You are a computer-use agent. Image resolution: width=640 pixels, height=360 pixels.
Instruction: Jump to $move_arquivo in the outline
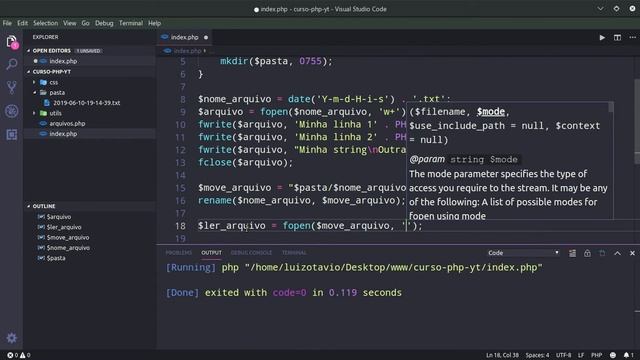click(68, 237)
